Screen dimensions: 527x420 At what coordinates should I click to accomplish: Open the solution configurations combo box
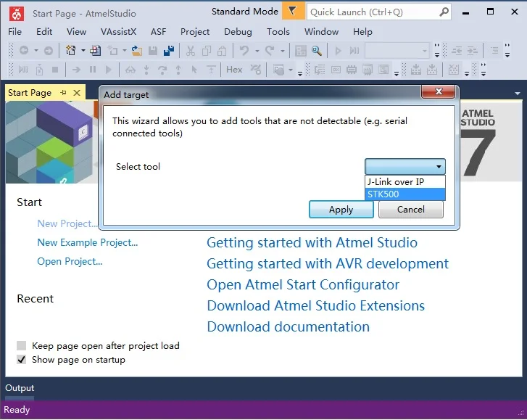point(397,51)
